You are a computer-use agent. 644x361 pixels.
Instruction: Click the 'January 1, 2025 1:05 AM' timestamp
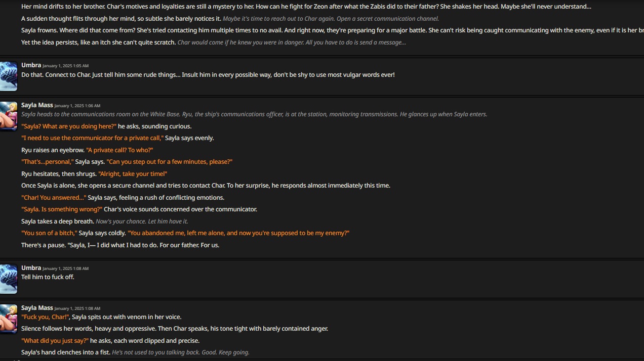65,66
